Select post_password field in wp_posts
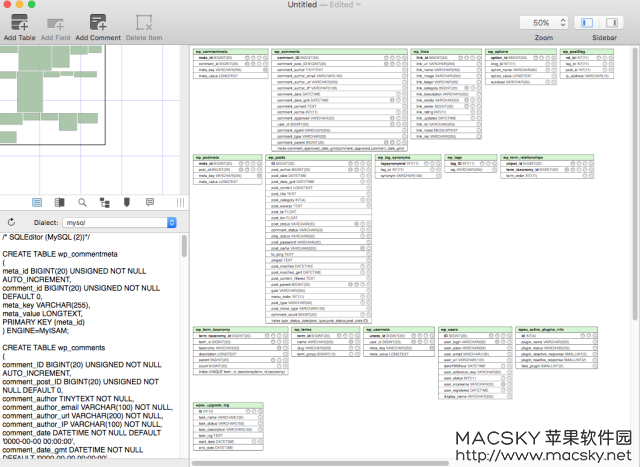This screenshot has height=467, width=640. point(318,242)
